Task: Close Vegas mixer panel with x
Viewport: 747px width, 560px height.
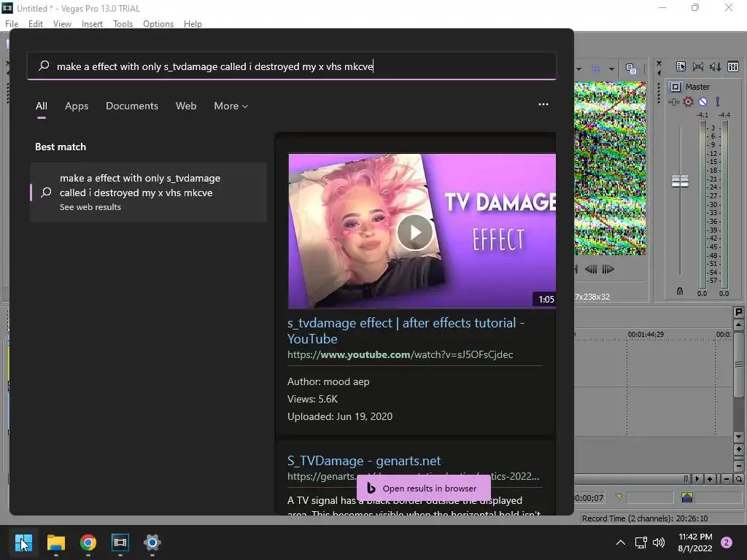Action: [659, 63]
